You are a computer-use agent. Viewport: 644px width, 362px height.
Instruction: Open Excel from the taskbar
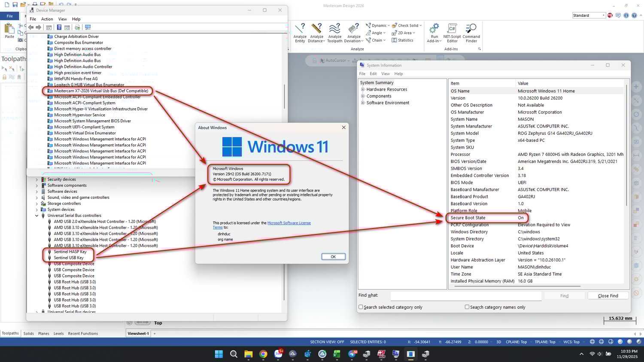(x=337, y=354)
